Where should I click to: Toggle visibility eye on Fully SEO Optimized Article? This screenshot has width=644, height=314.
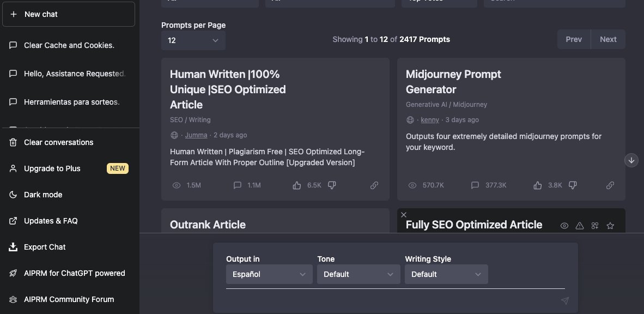564,226
